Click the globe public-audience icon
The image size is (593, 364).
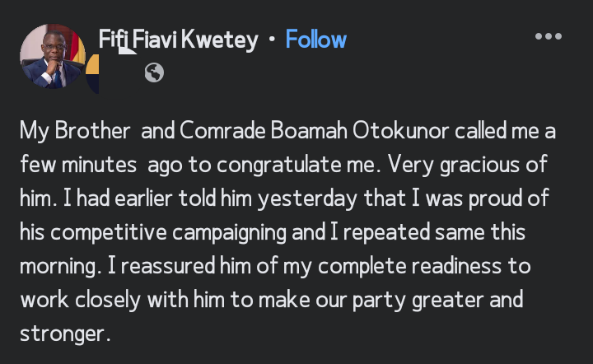(x=154, y=72)
